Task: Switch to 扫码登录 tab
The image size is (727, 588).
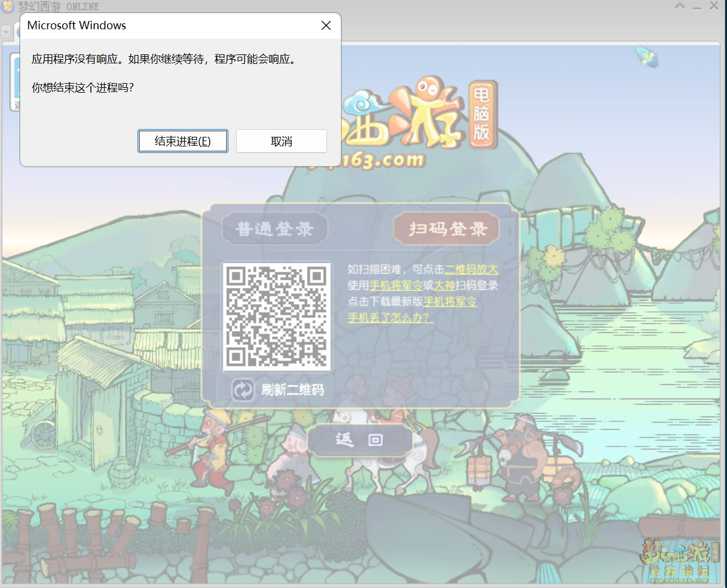Action: click(x=447, y=229)
